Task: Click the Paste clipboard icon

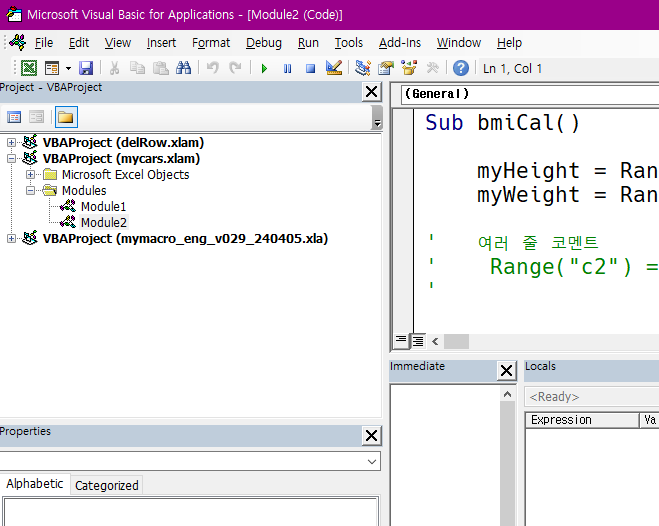Action: coord(160,68)
